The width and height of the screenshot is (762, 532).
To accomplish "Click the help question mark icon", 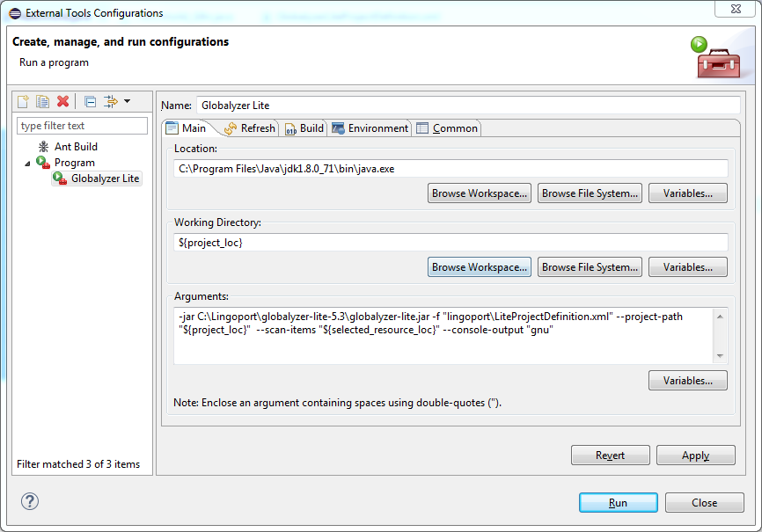I will pyautogui.click(x=29, y=501).
